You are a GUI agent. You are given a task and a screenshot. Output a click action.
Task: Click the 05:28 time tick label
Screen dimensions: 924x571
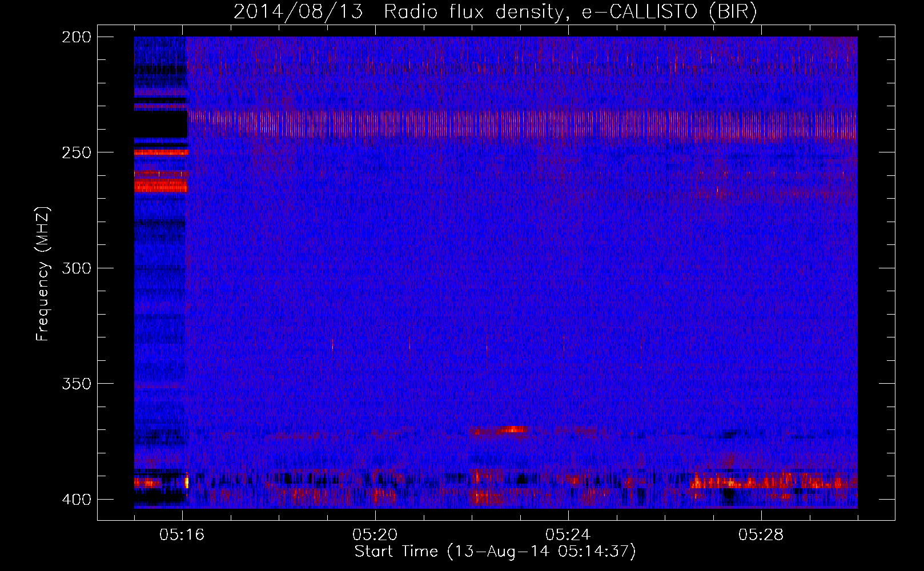coord(761,535)
